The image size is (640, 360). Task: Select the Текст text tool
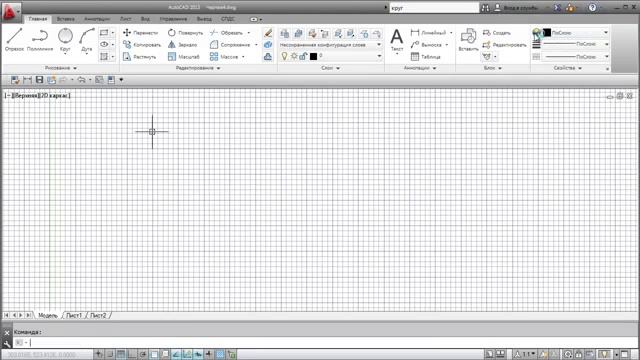(397, 40)
